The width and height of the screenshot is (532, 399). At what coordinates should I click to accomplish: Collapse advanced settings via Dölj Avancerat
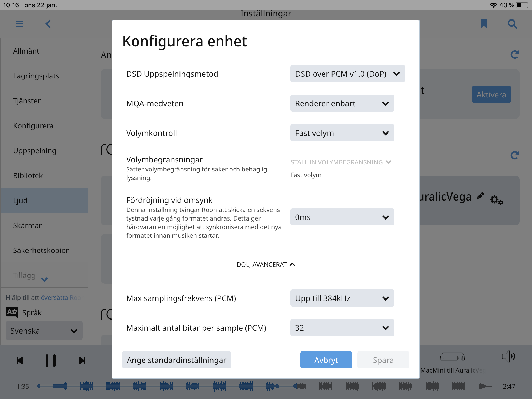[266, 264]
